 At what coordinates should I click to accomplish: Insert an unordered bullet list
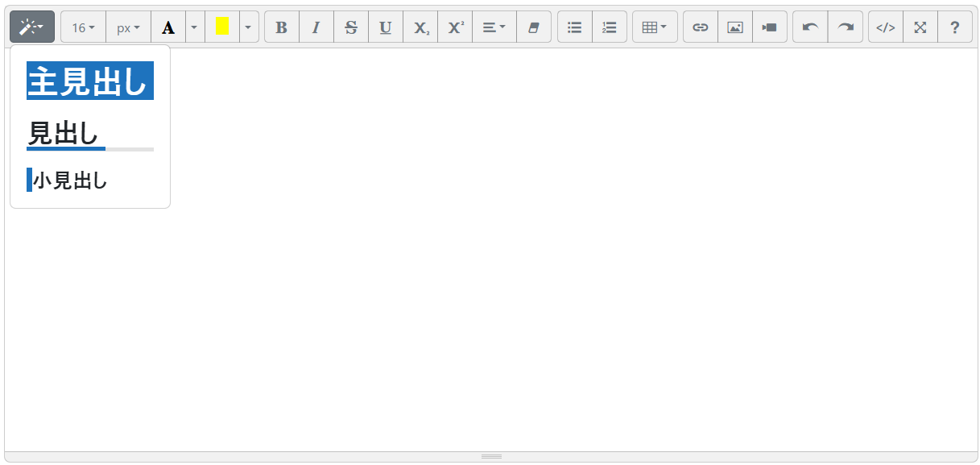pos(574,27)
